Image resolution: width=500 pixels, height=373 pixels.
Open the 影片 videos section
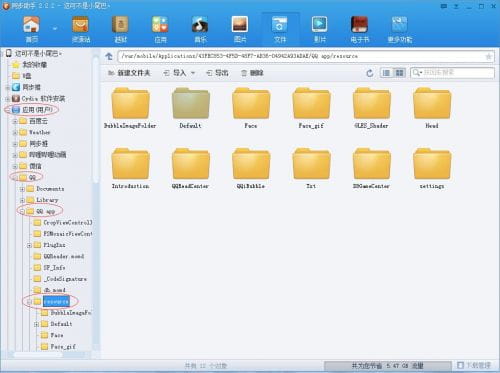pos(320,29)
